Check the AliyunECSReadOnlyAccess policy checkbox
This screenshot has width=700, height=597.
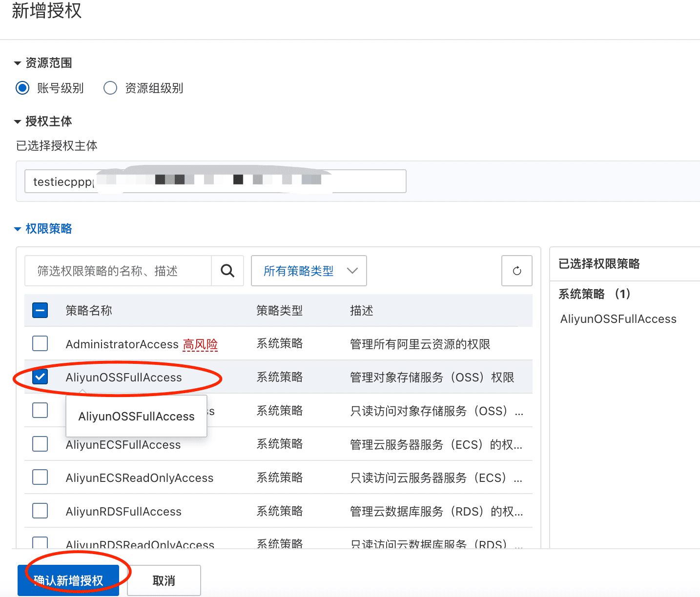click(40, 477)
